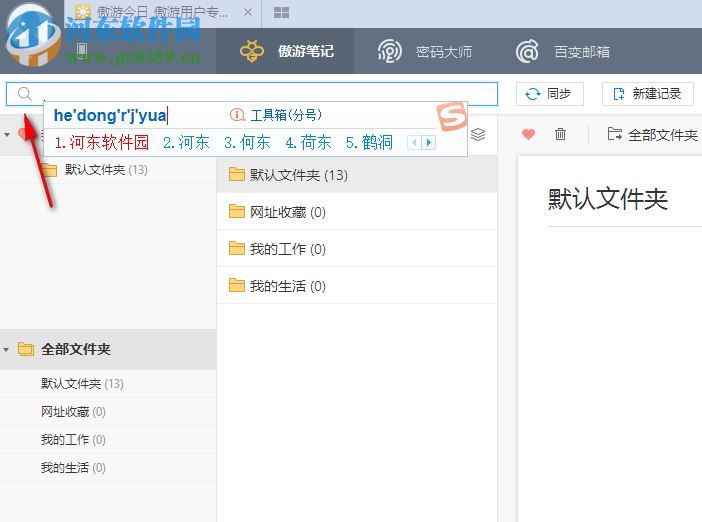Viewport: 702px width, 522px height.
Task: Open 默认文件夹 (13) in middle list
Action: click(x=357, y=175)
